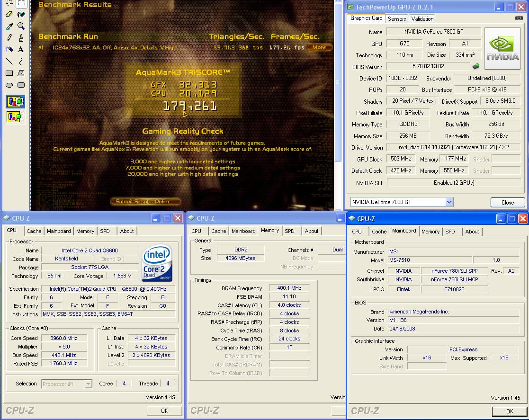Select the Free-Form Select star tool
Image resolution: width=529 pixels, height=420 pixels.
point(9,3)
